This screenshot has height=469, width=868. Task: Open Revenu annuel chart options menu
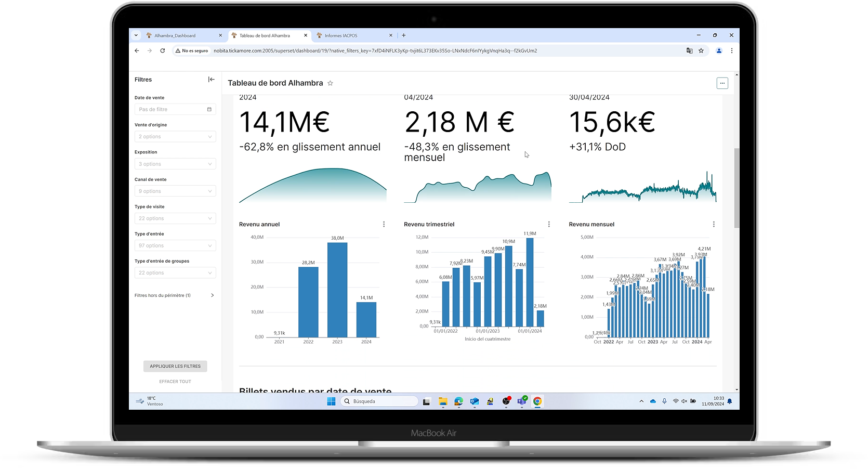click(x=384, y=224)
